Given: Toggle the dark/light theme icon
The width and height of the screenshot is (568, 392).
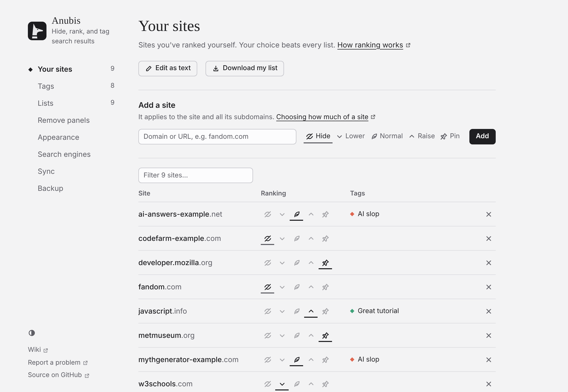Looking at the screenshot, I should coord(32,333).
